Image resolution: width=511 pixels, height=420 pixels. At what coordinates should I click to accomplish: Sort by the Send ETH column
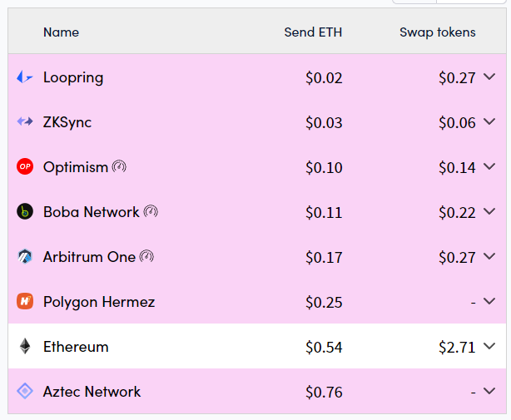pos(313,32)
